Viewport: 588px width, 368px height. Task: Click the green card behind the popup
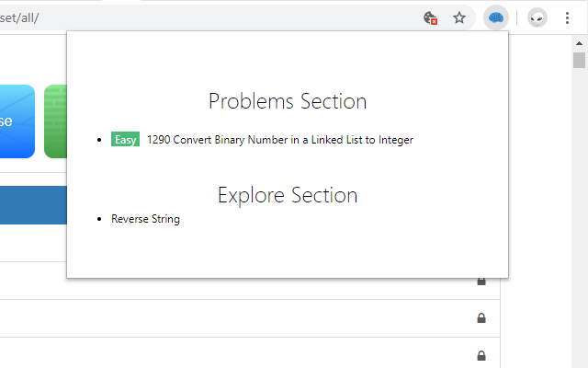55,121
